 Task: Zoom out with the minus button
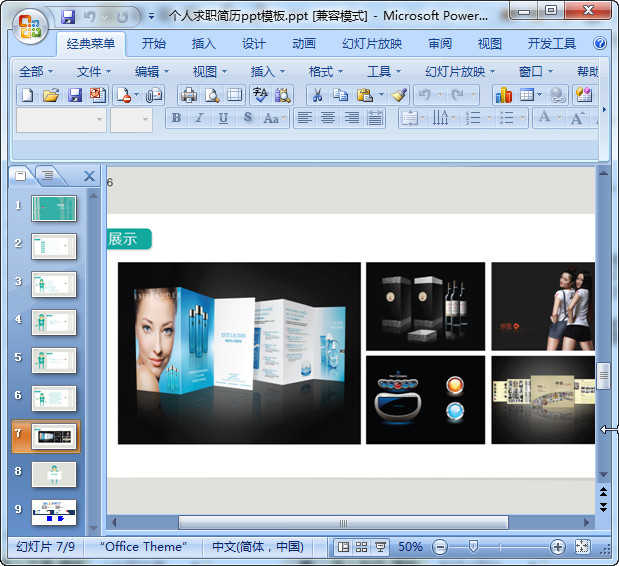point(440,547)
